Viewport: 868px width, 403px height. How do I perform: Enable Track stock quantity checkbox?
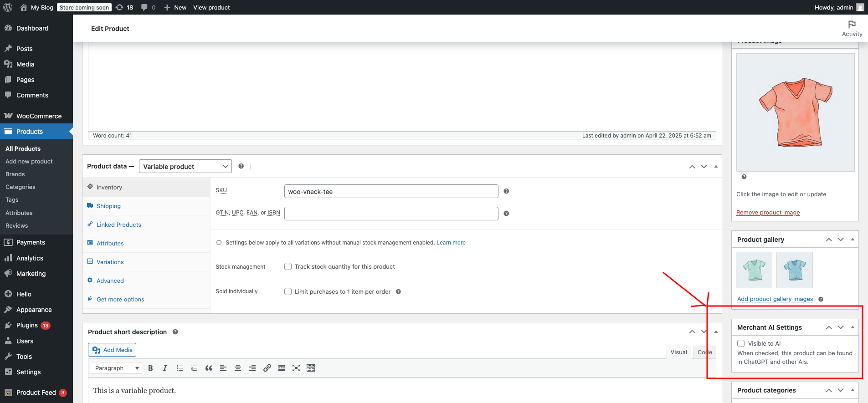pos(288,267)
